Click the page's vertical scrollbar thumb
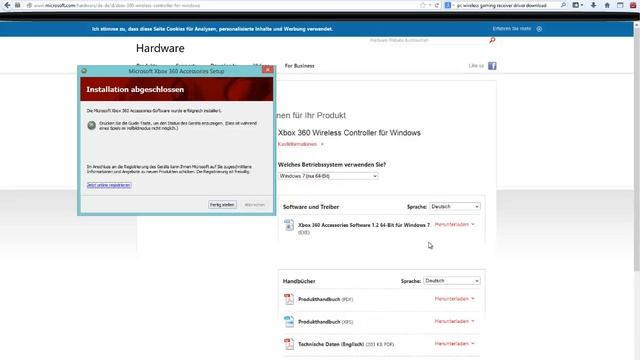Image resolution: width=640 pixels, height=360 pixels. point(636,149)
